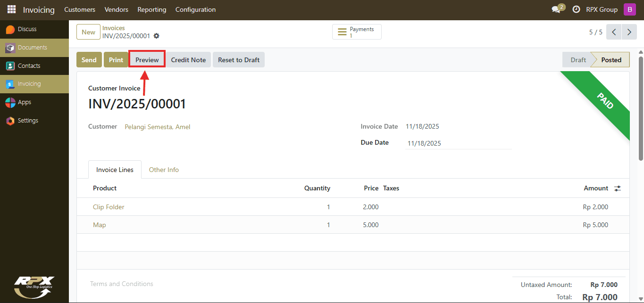Screen dimensions: 644x303
Task: Open the Settings icon in sidebar
Action: [x=10, y=121]
